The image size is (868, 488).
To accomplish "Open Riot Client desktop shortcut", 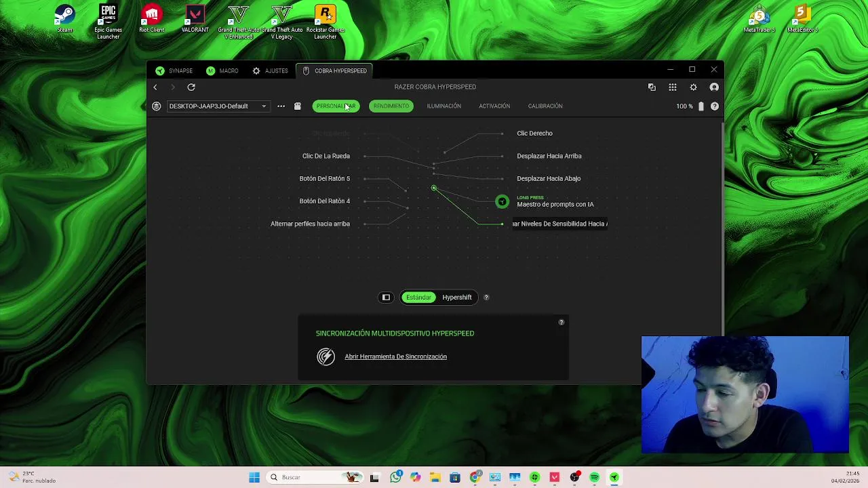I will click(151, 18).
